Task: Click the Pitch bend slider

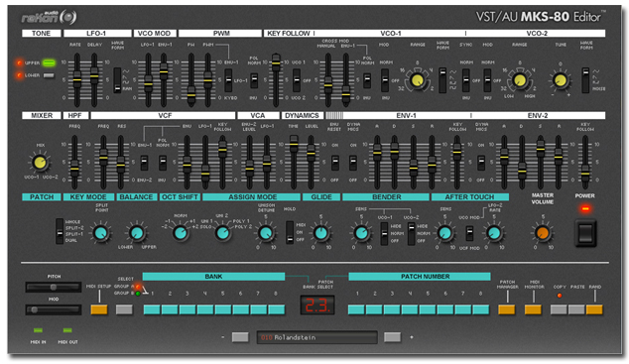Action: click(x=53, y=287)
